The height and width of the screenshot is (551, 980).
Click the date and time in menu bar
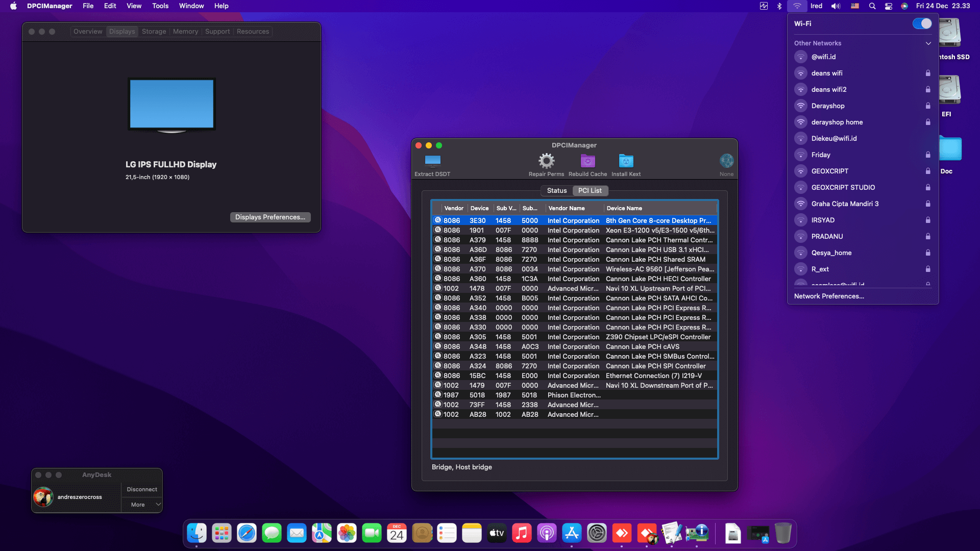pos(943,6)
